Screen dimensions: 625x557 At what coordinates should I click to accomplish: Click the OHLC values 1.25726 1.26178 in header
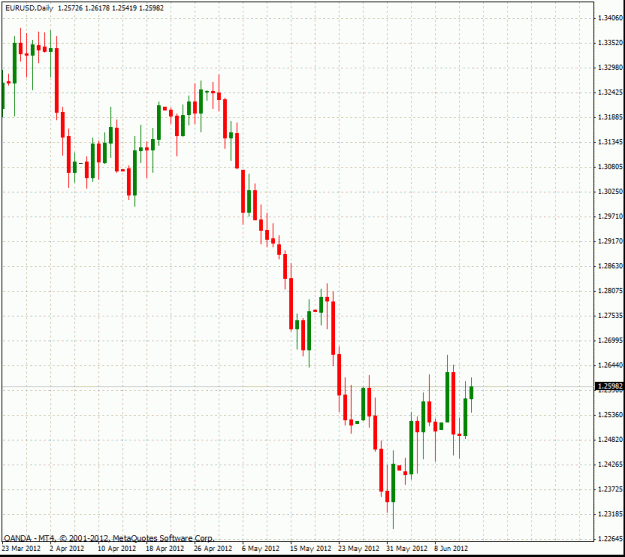point(84,8)
